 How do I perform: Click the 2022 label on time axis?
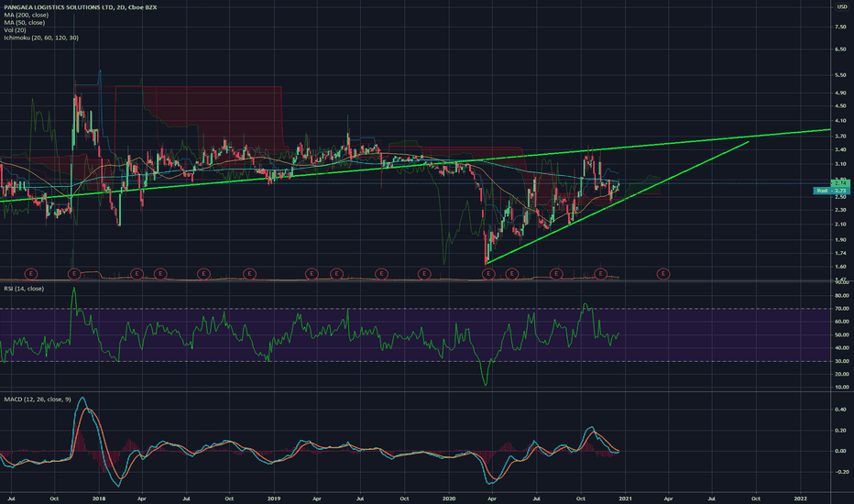point(801,499)
